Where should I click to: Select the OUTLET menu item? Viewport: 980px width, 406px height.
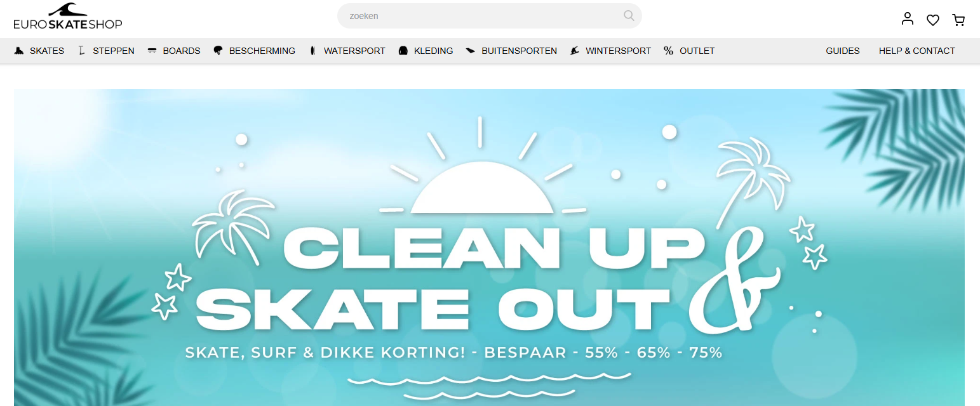pyautogui.click(x=697, y=50)
